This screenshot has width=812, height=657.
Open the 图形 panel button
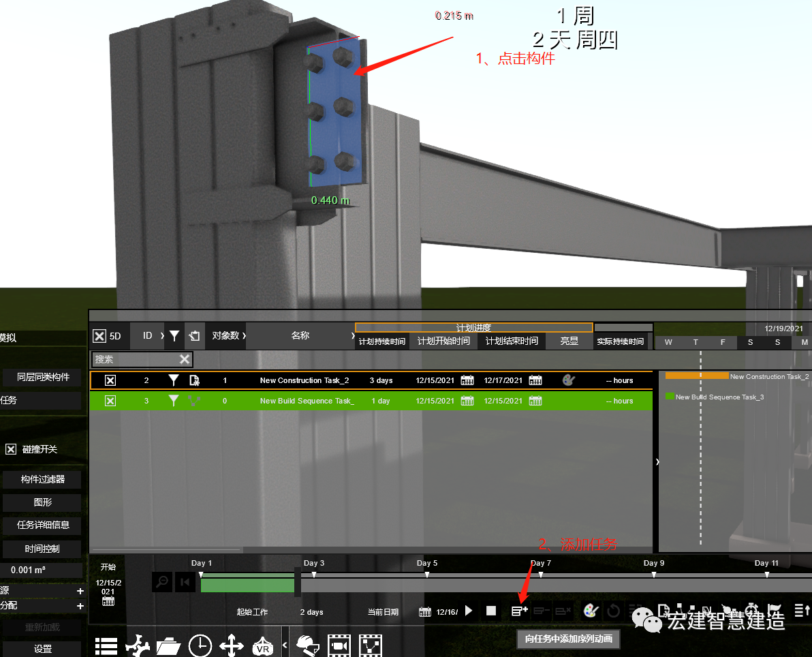click(42, 502)
